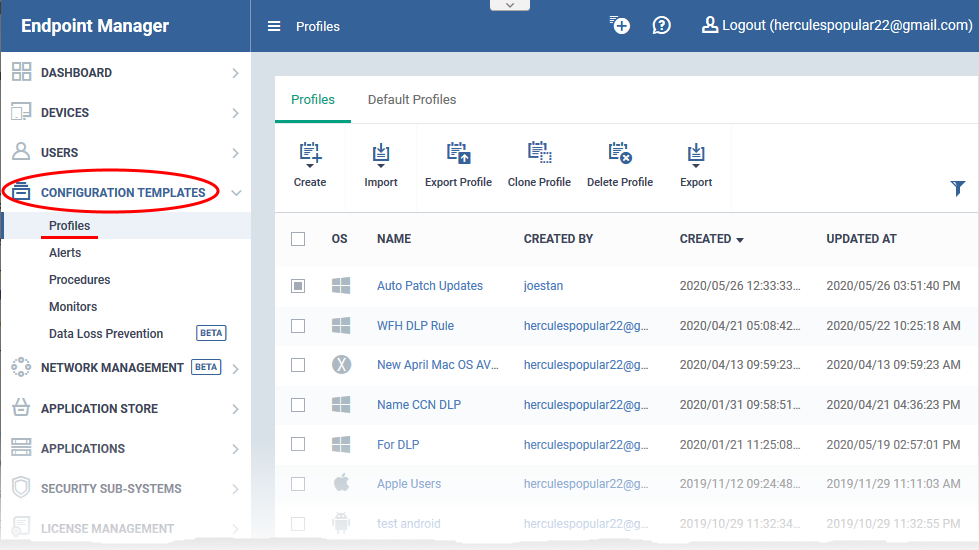Click the Dashboard grid icon
Viewport: 979px width, 550px height.
coord(21,72)
